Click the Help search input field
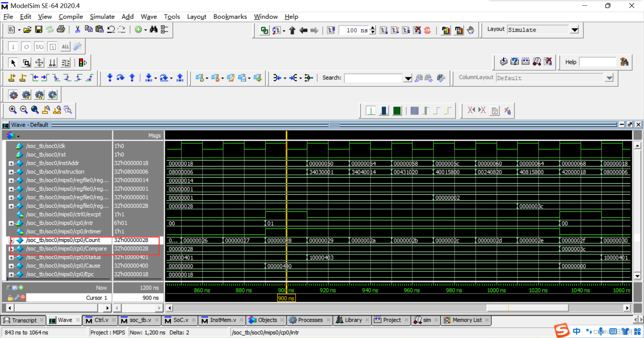The image size is (644, 338). 598,62
